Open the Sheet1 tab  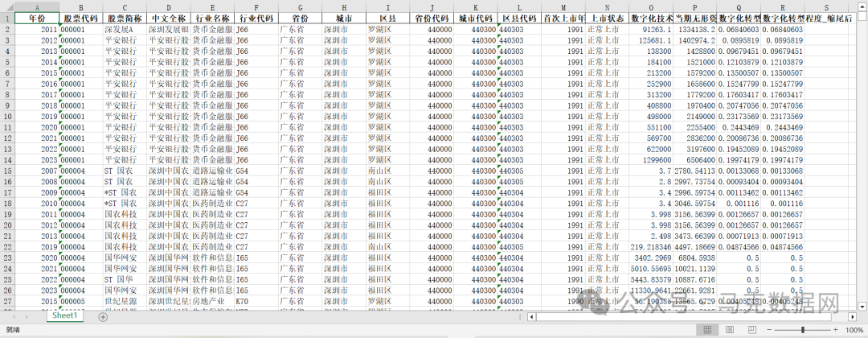[x=65, y=315]
